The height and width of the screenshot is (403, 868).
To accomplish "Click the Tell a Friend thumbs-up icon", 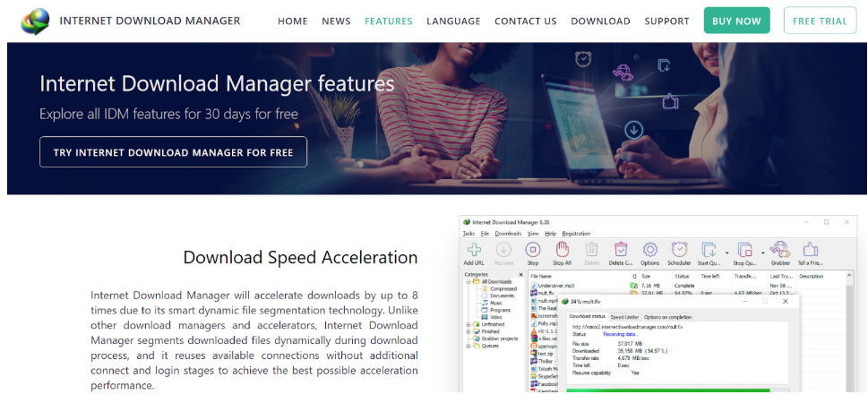I will coord(810,249).
